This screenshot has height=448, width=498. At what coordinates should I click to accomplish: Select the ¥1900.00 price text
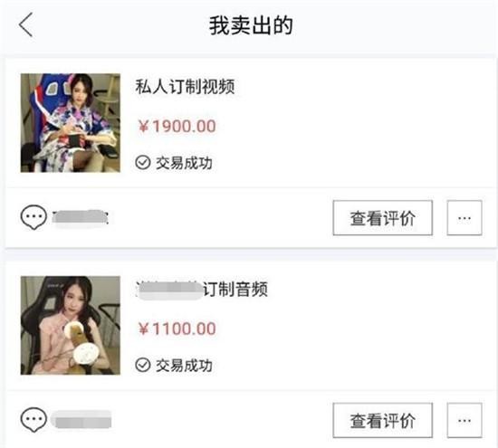tap(177, 127)
